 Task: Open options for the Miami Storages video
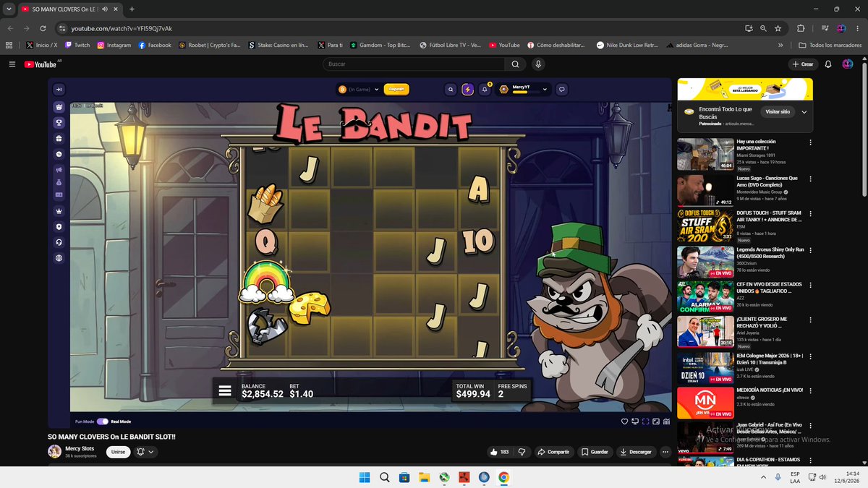(x=810, y=142)
